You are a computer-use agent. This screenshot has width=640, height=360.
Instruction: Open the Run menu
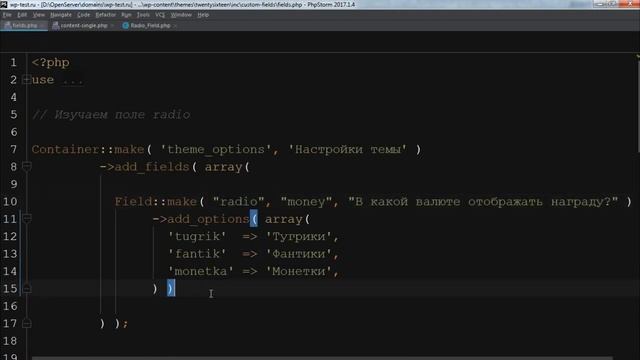(x=126, y=15)
